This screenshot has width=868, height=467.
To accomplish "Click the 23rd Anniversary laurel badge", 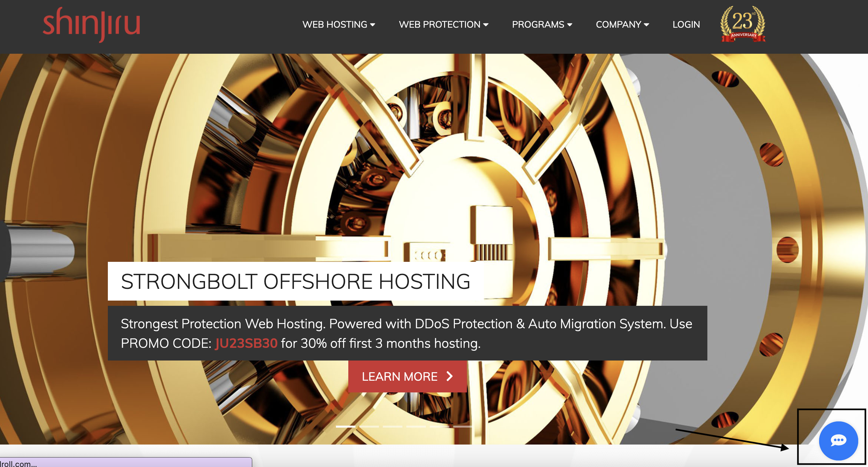I will (743, 24).
